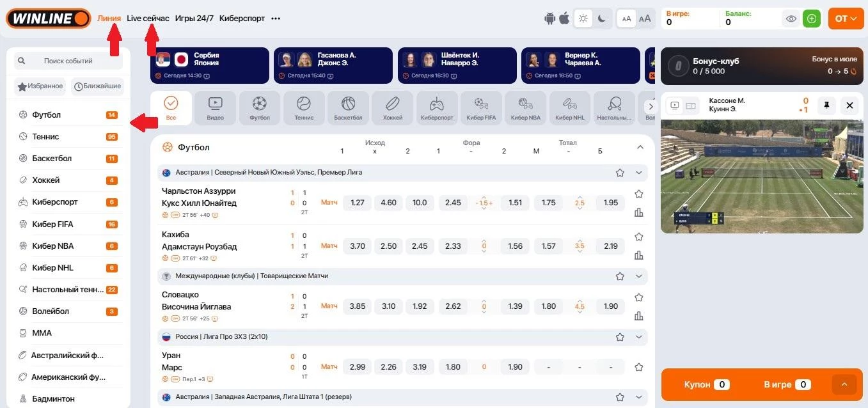This screenshot has width=868, height=408.
Task: Select the Все filter icon
Action: pyautogui.click(x=171, y=107)
